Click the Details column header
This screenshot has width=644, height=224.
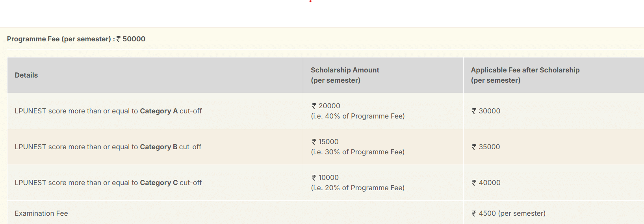(x=26, y=75)
